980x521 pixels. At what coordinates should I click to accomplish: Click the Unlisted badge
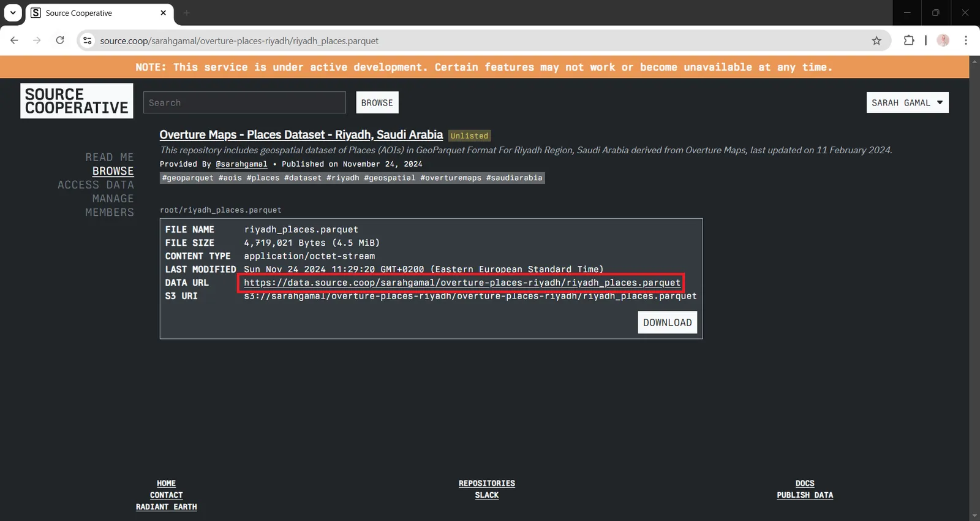[469, 136]
